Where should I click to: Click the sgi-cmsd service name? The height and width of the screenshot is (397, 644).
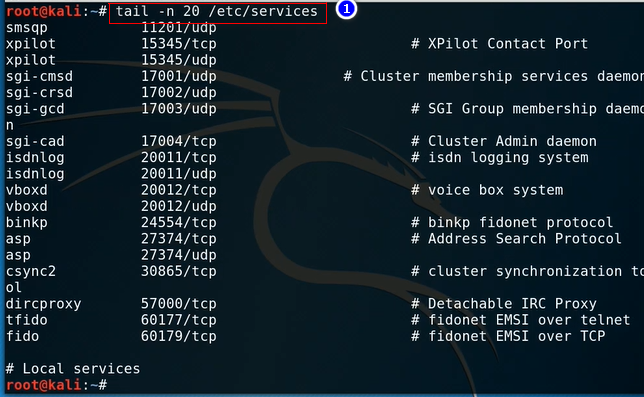tap(39, 76)
